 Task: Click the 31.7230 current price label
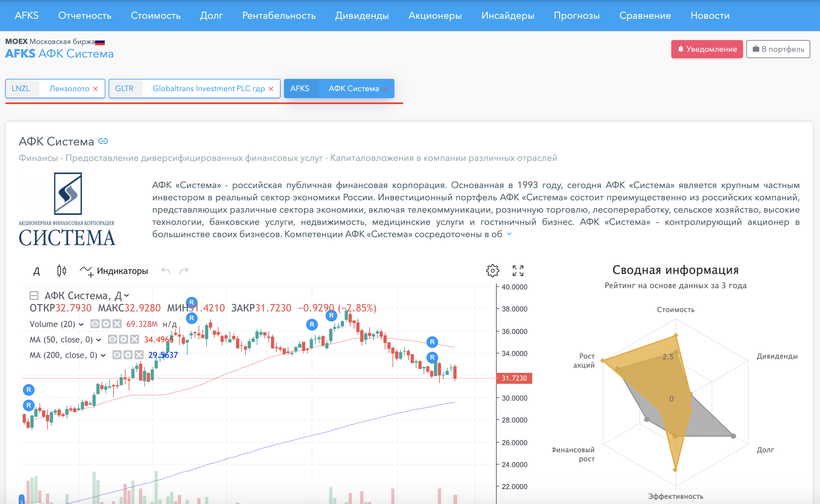pos(514,378)
